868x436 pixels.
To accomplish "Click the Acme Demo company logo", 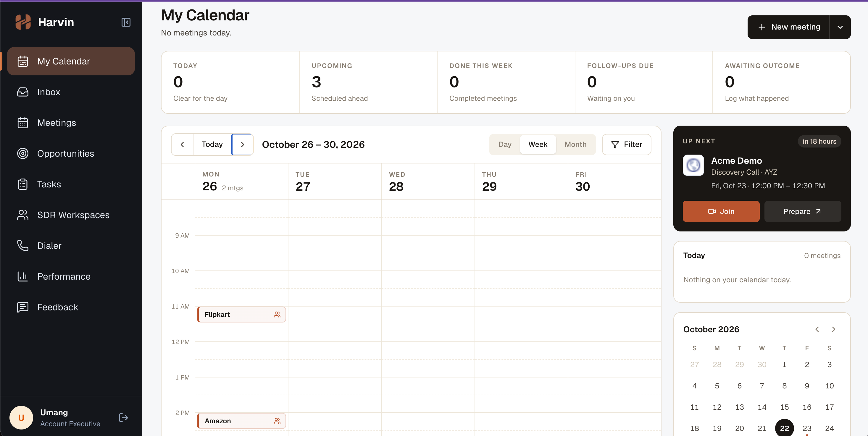I will pyautogui.click(x=693, y=165).
